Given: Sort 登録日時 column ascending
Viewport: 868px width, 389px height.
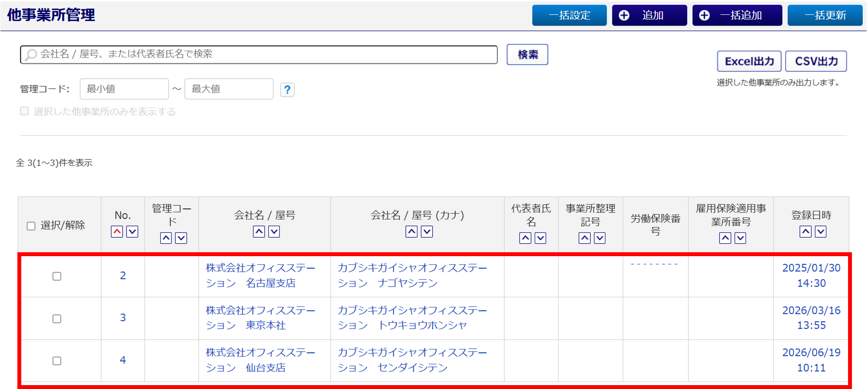Looking at the screenshot, I should [x=806, y=232].
